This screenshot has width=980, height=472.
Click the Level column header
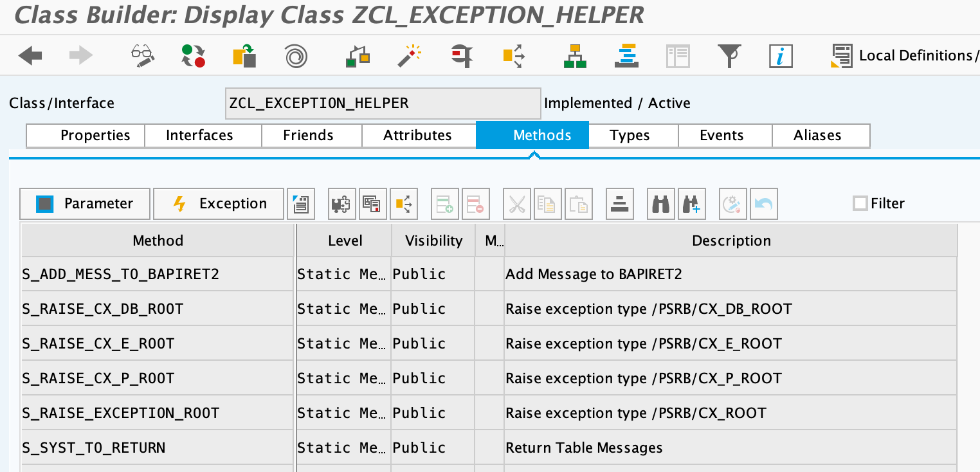point(344,241)
